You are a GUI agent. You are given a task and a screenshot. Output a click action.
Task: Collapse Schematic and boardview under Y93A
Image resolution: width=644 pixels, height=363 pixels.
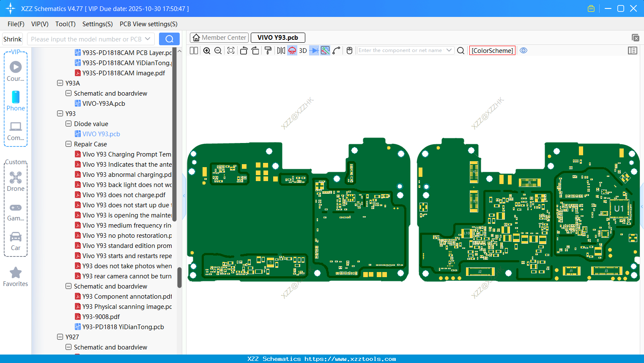coord(69,93)
